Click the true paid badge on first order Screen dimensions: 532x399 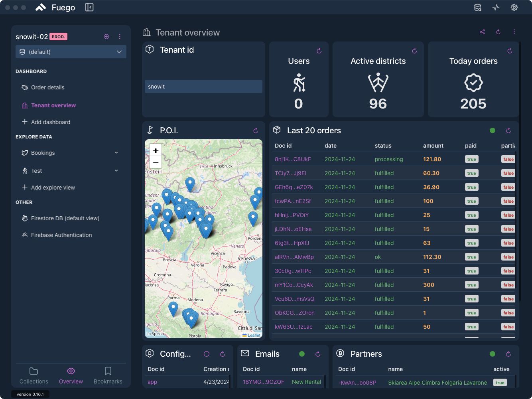pos(471,159)
